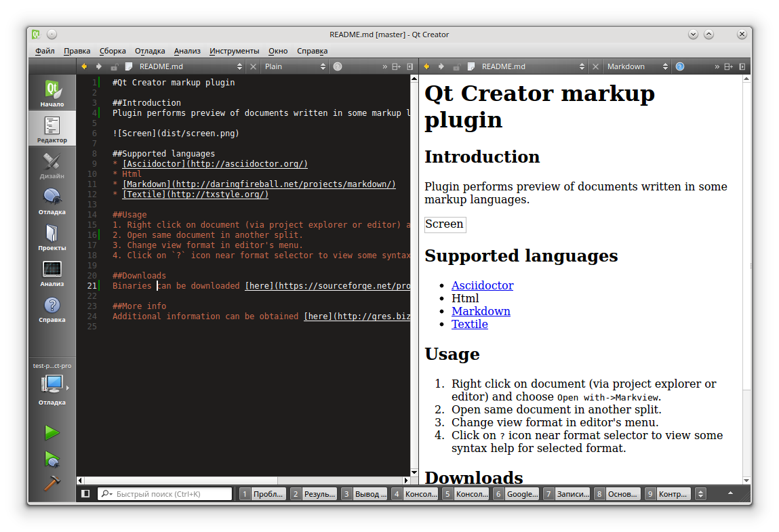Follow the Markdown link in preview list
This screenshot has height=532, width=779.
pyautogui.click(x=481, y=311)
